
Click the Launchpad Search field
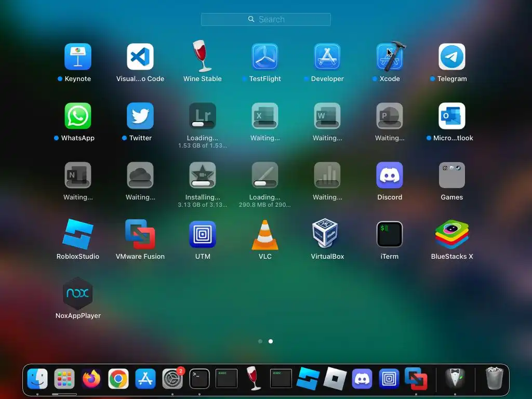click(265, 19)
